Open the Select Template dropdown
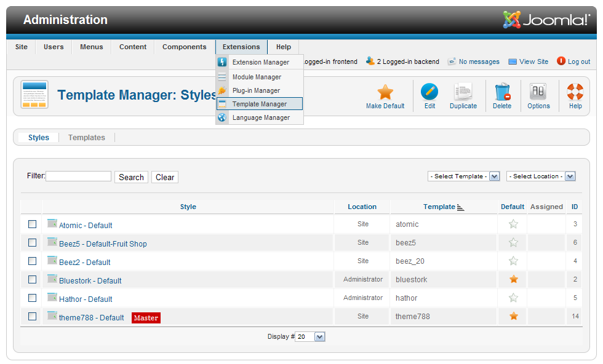This screenshot has width=603, height=364. point(463,176)
